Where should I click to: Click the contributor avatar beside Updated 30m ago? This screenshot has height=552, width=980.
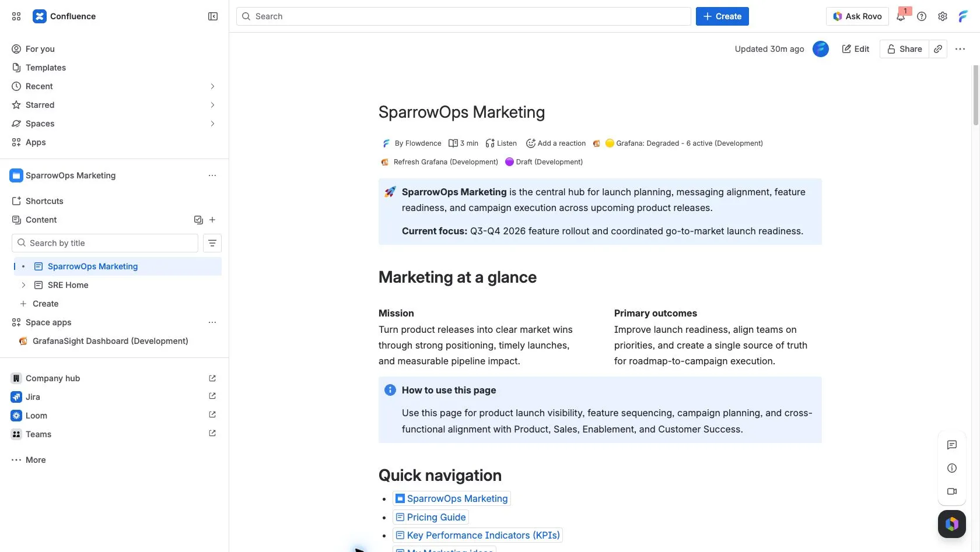click(x=821, y=49)
